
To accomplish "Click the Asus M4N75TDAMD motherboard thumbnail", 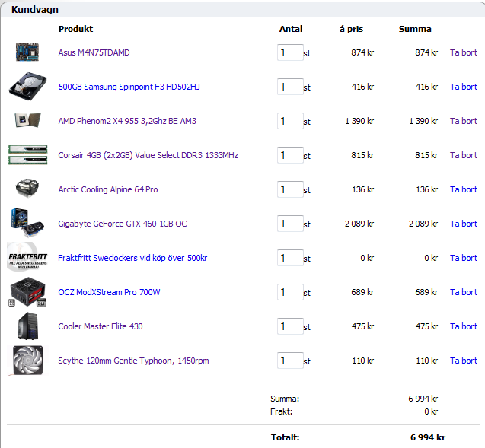I will [x=27, y=52].
